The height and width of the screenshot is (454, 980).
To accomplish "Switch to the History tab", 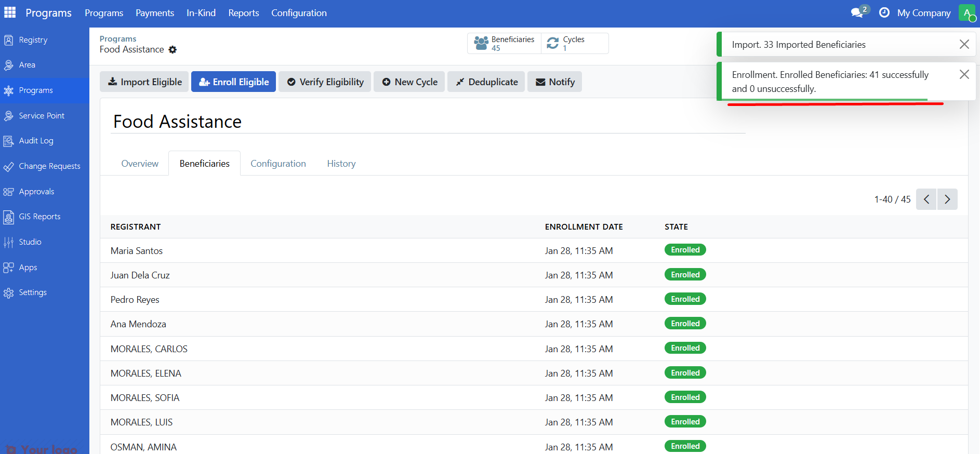I will (x=341, y=164).
